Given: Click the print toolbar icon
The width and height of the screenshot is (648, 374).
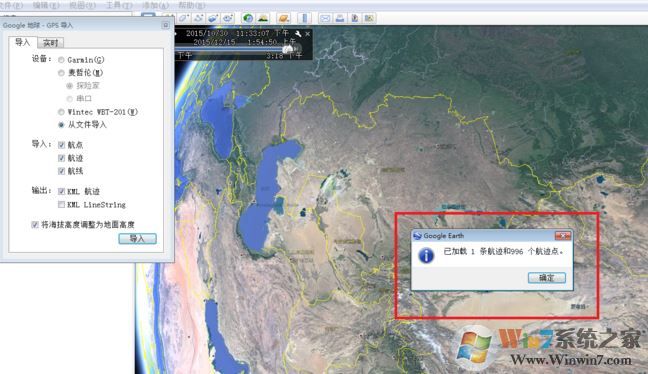Looking at the screenshot, I should [340, 18].
